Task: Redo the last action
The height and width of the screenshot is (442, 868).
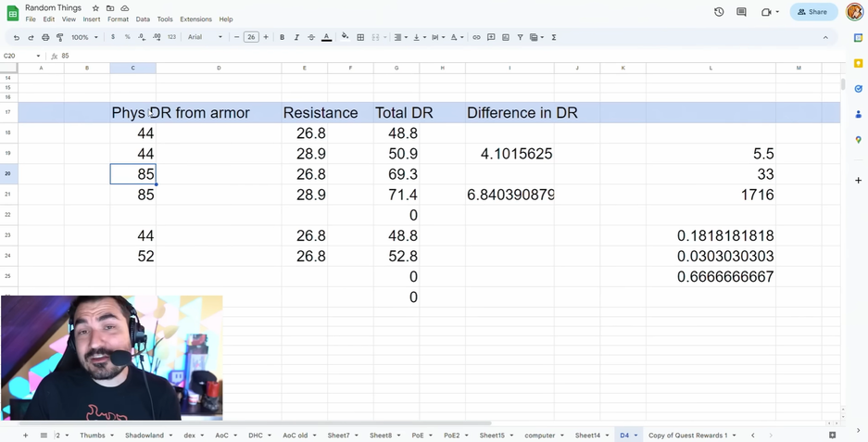Action: [x=31, y=37]
